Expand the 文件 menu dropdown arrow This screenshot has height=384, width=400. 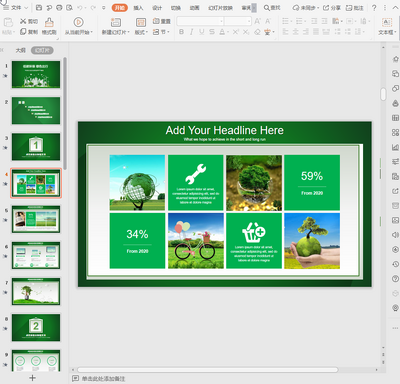point(26,7)
